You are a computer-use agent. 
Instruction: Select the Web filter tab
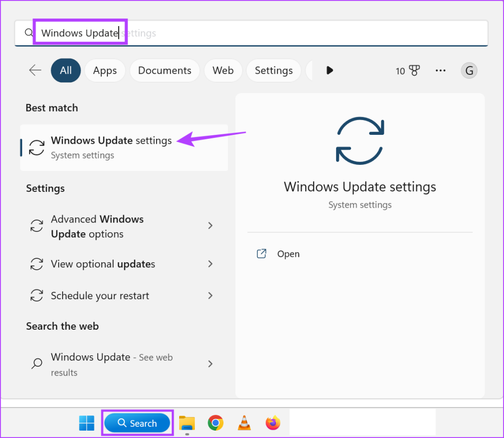point(223,70)
